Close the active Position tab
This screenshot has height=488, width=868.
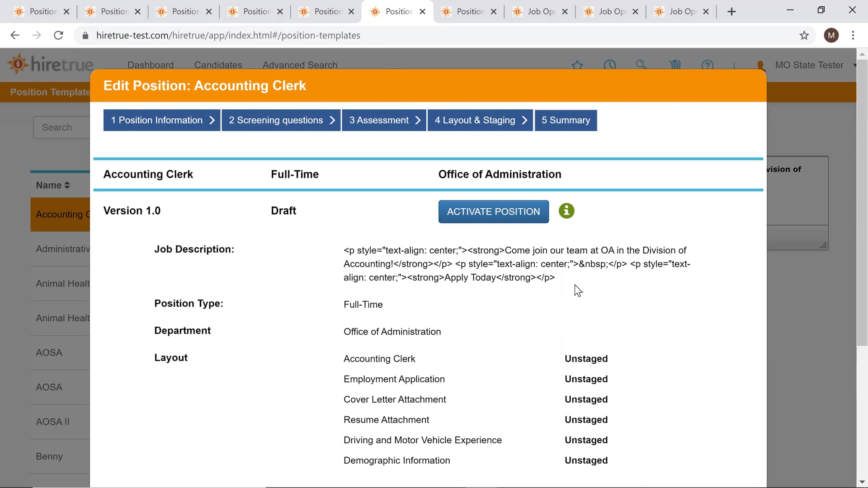[422, 12]
